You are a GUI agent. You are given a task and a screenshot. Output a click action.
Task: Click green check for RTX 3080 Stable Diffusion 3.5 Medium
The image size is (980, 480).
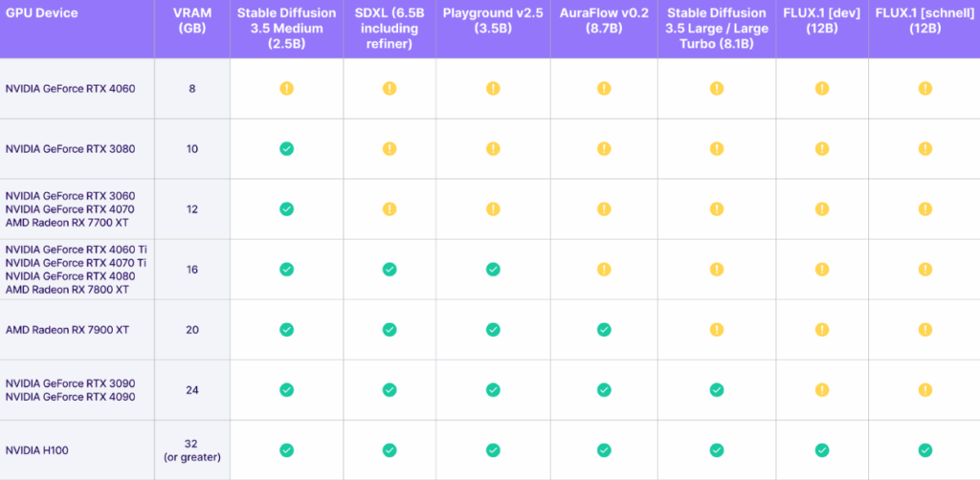[286, 148]
